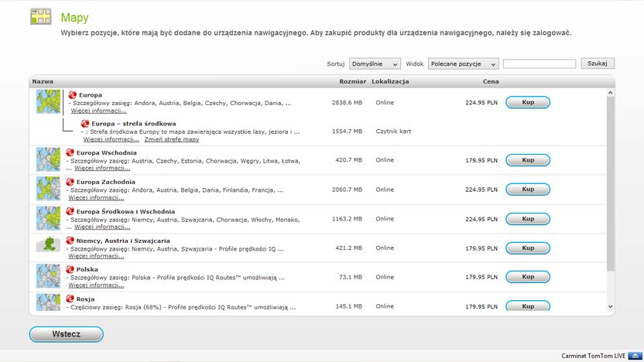Click the Szukaj search button

(598, 63)
